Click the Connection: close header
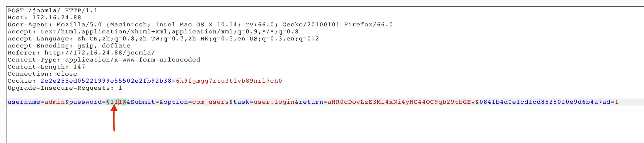 coord(42,74)
